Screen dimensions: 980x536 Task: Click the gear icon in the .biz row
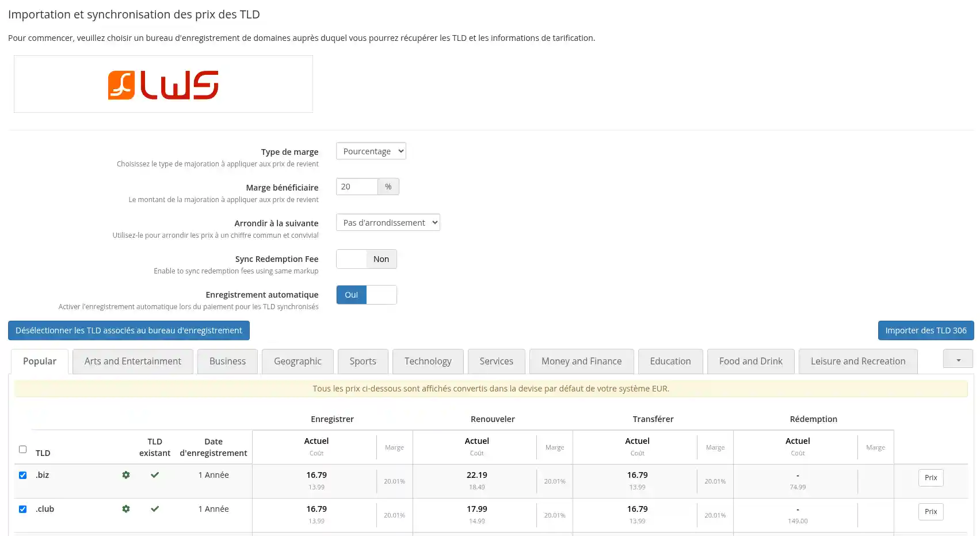click(x=126, y=475)
